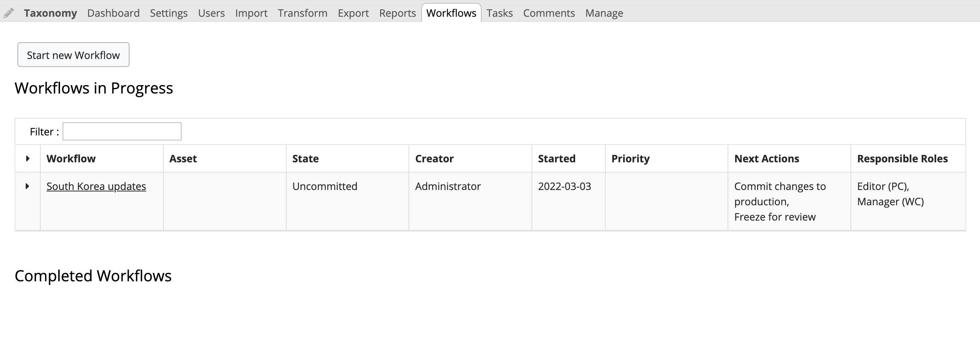Select the Workflows tab
The height and width of the screenshot is (345, 980).
pos(451,13)
